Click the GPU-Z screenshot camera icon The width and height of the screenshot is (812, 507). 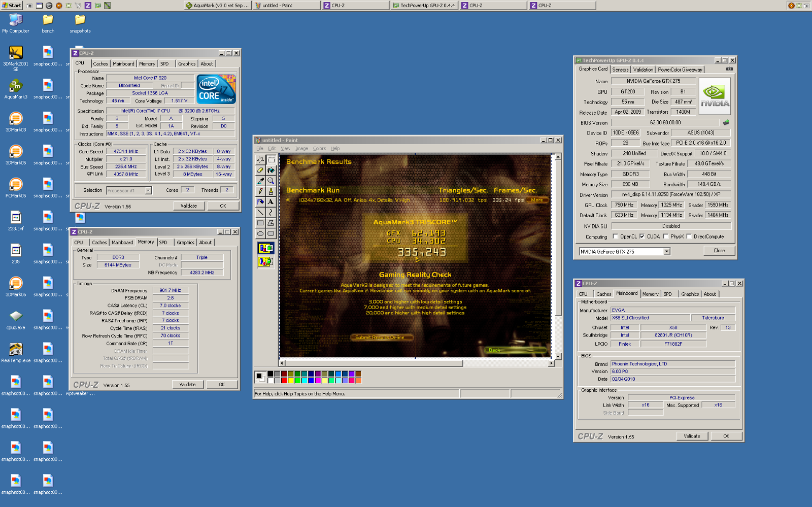coord(729,69)
